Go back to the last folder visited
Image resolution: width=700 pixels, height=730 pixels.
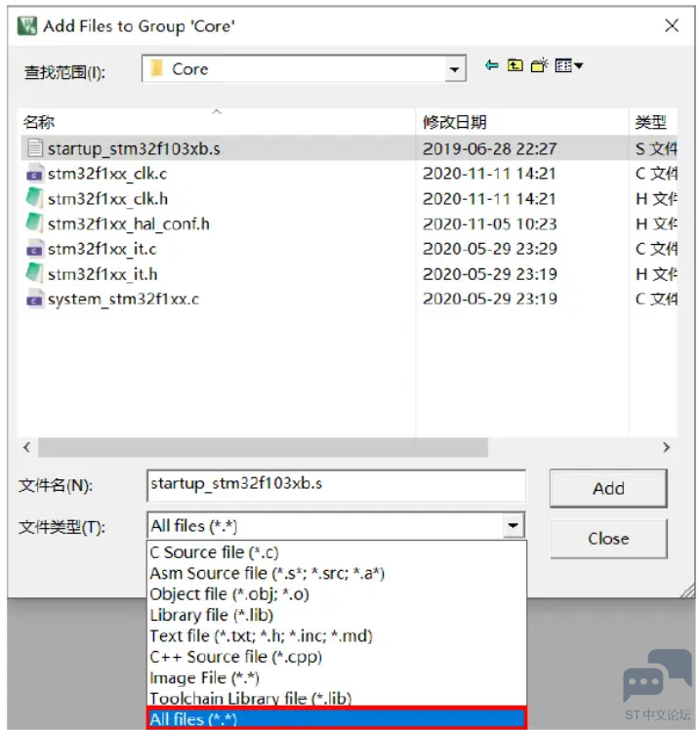(491, 65)
